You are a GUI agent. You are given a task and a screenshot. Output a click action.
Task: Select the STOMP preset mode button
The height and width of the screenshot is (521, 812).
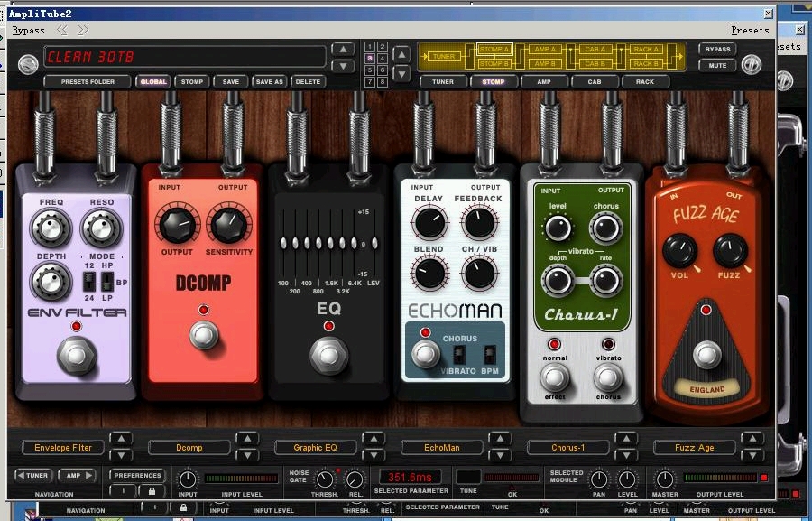191,82
